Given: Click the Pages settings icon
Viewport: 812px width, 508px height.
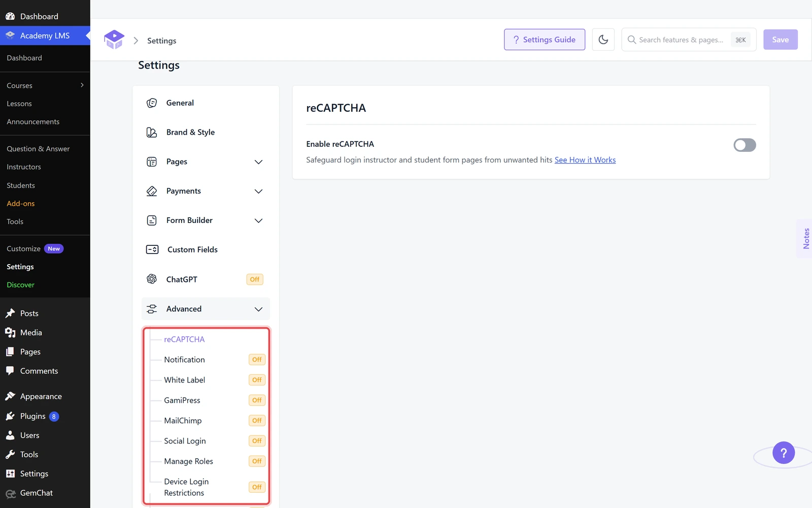Looking at the screenshot, I should [x=152, y=162].
